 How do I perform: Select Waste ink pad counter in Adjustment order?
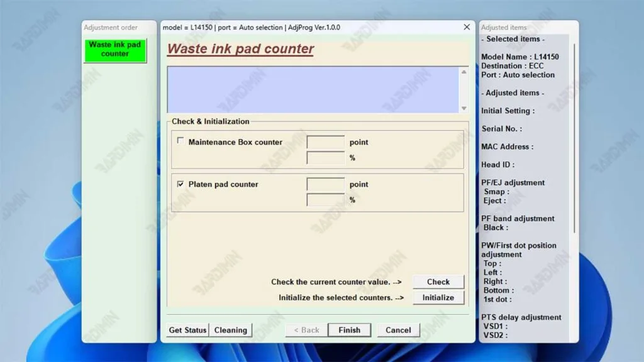(x=115, y=50)
